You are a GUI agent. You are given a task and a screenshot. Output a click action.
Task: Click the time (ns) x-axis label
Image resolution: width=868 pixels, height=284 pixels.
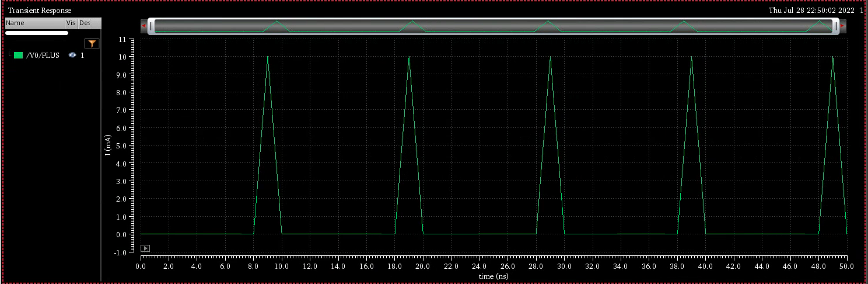(494, 275)
